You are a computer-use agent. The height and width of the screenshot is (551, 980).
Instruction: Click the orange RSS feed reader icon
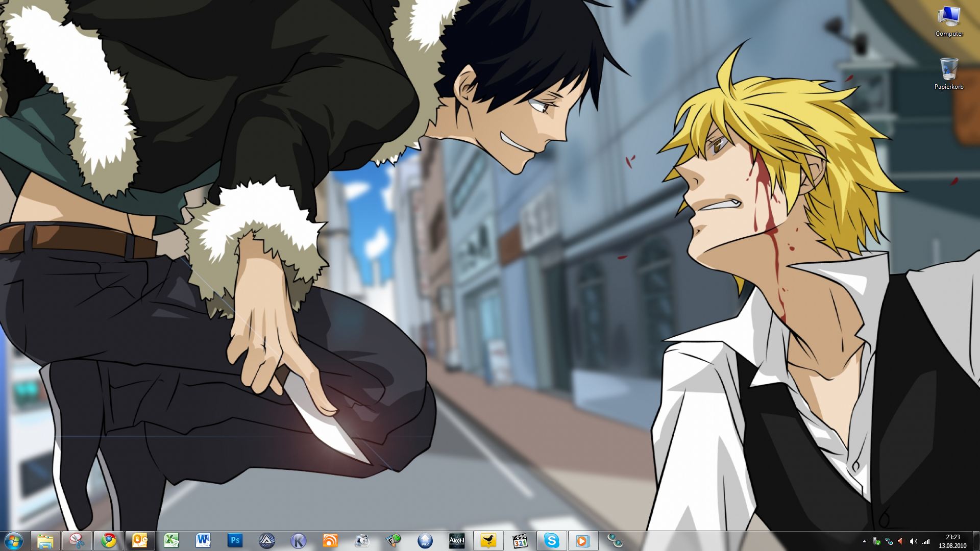pyautogui.click(x=330, y=540)
